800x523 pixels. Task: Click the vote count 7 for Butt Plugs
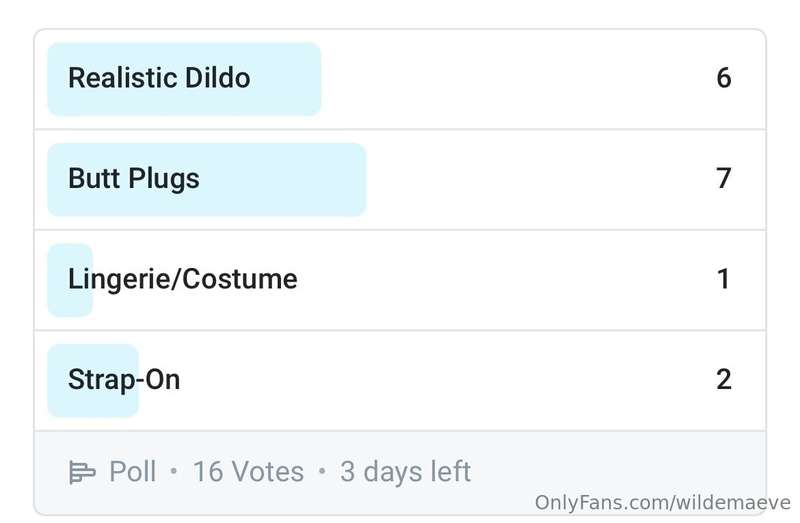click(723, 179)
